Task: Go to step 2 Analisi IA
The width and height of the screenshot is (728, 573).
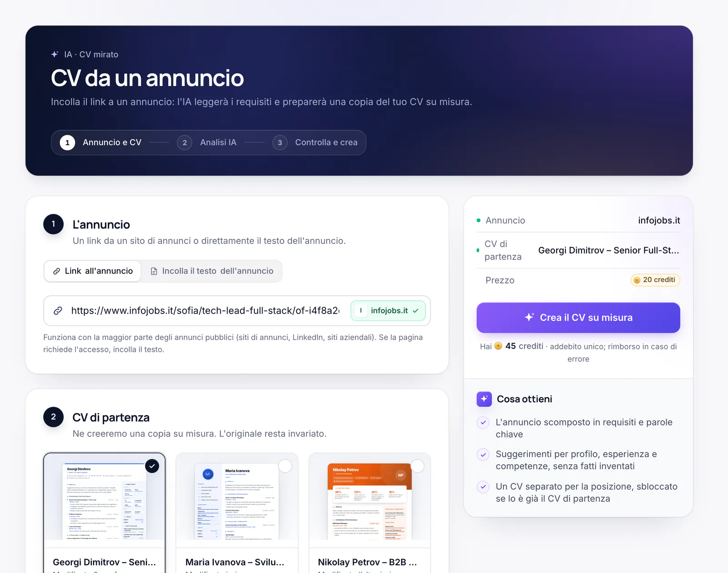Action: (207, 142)
